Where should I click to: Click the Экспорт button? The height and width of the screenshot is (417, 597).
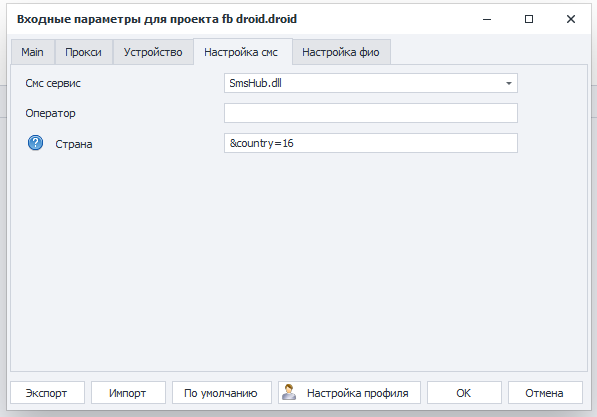47,393
